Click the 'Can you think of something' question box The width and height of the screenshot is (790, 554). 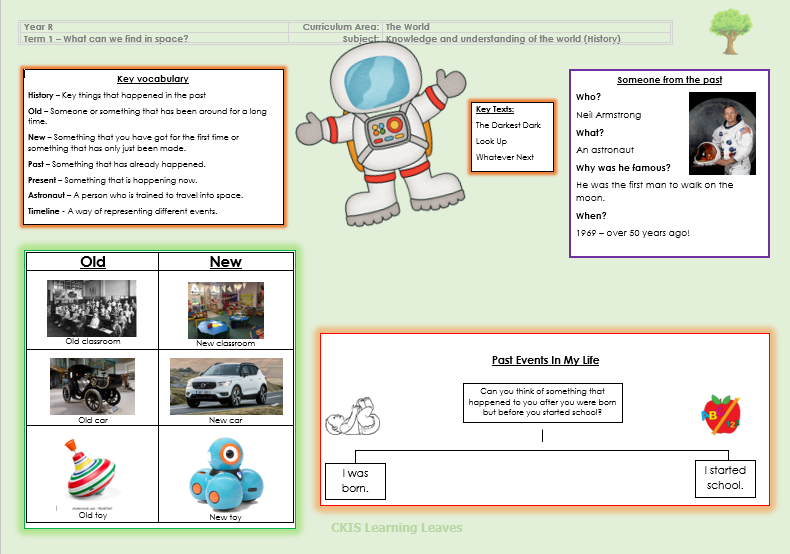point(543,402)
